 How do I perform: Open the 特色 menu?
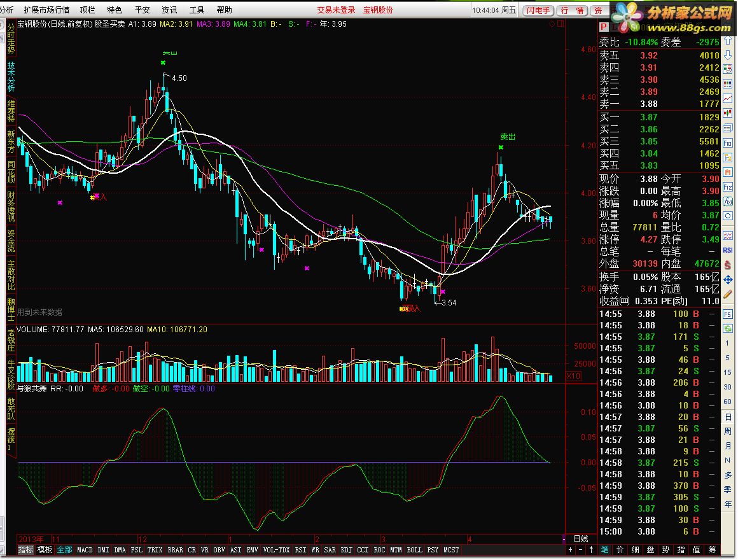point(115,10)
